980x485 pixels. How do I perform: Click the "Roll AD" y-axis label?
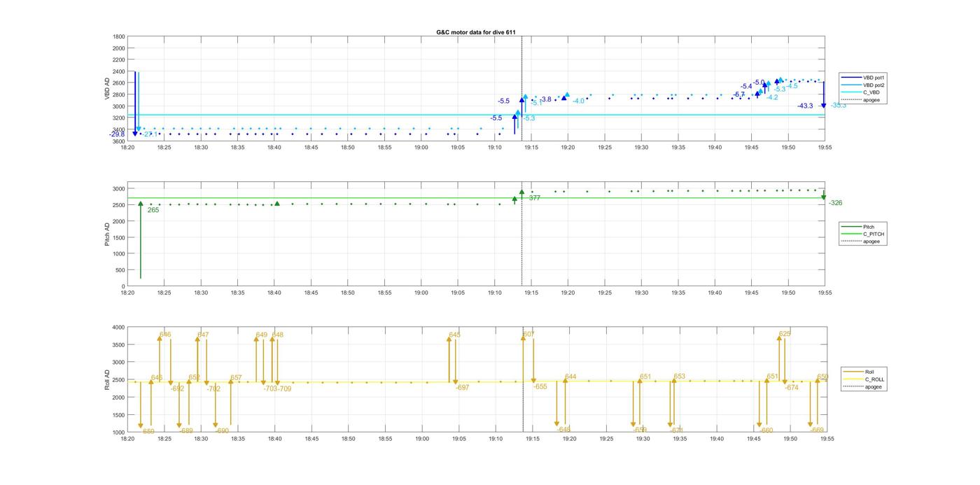pos(107,379)
